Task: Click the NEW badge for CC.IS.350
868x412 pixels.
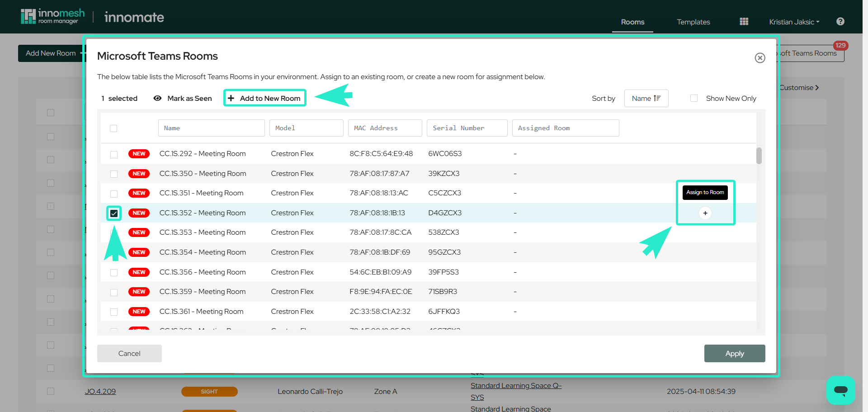Action: [139, 174]
